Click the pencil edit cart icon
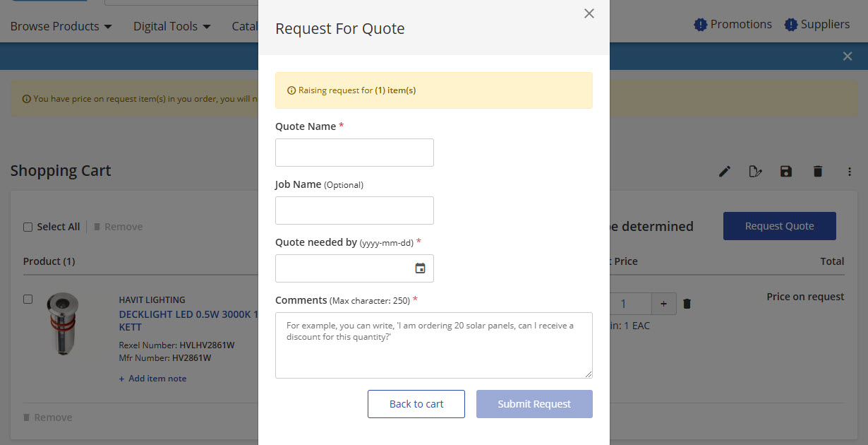This screenshot has height=445, width=868. (x=725, y=171)
